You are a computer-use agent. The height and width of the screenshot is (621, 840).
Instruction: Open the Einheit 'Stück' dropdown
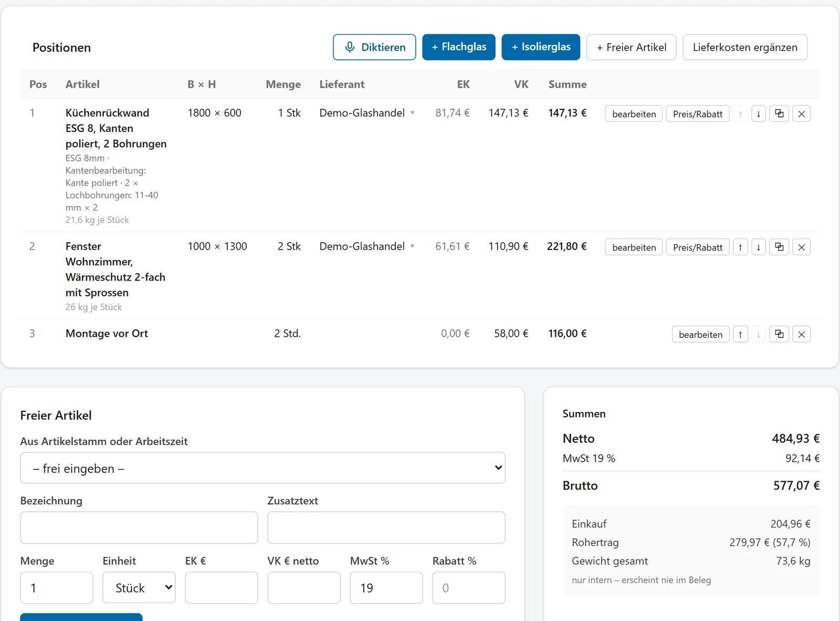pyautogui.click(x=139, y=588)
